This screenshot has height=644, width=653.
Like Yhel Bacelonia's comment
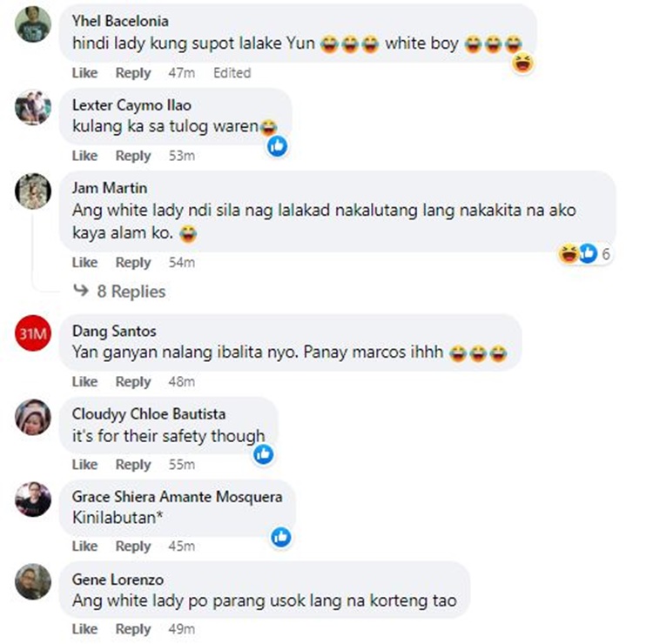(x=85, y=73)
